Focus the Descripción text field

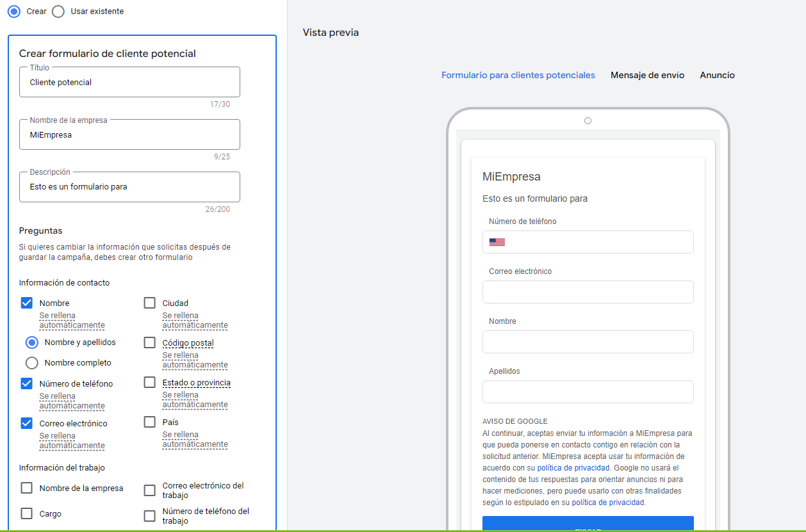point(129,188)
